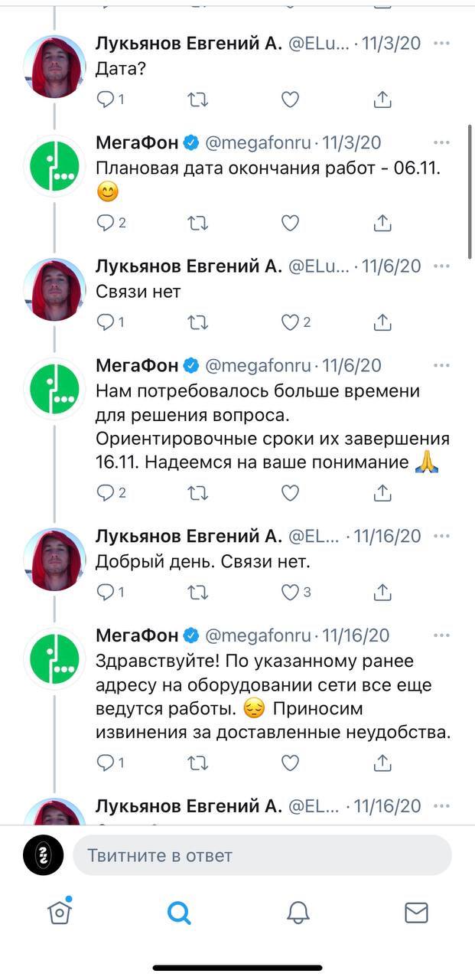Share the "Дата?" tweet
Image resolution: width=475 pixels, height=980 pixels.
coord(382,100)
